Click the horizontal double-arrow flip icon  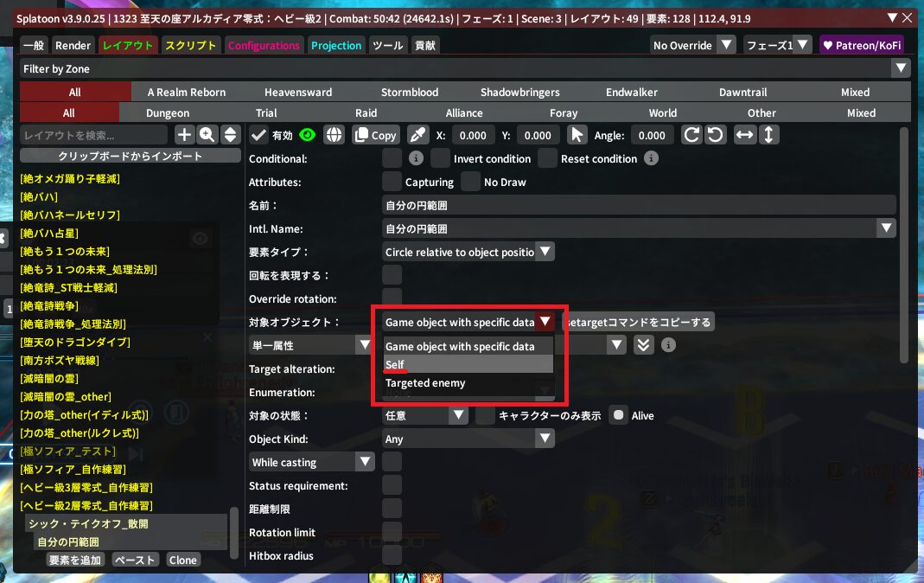[743, 135]
